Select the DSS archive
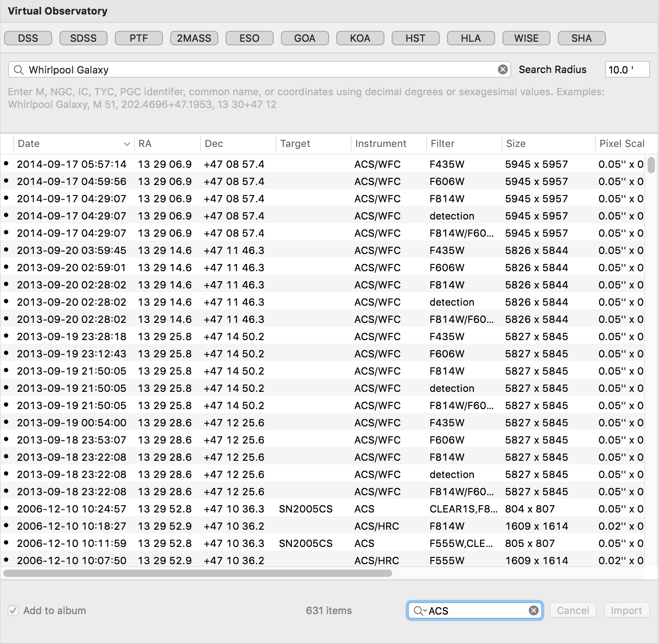Image resolution: width=659 pixels, height=644 pixels. 28,38
